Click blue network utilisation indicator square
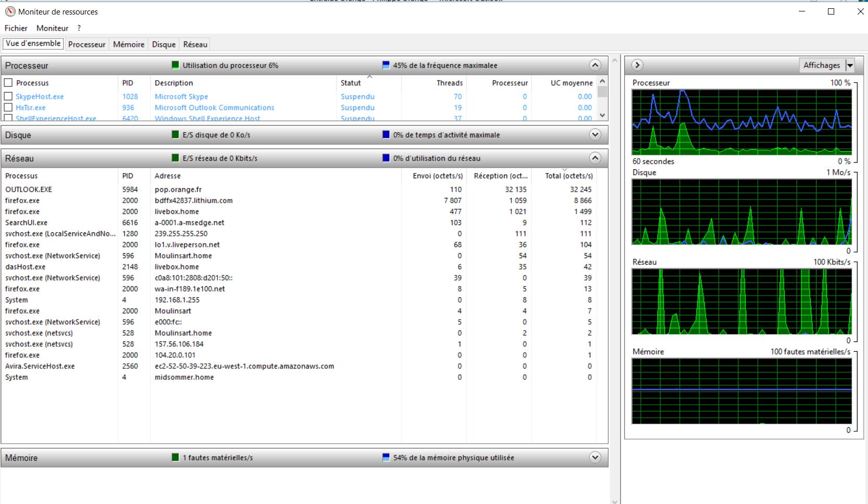Image resolution: width=868 pixels, height=504 pixels. pyautogui.click(x=386, y=158)
